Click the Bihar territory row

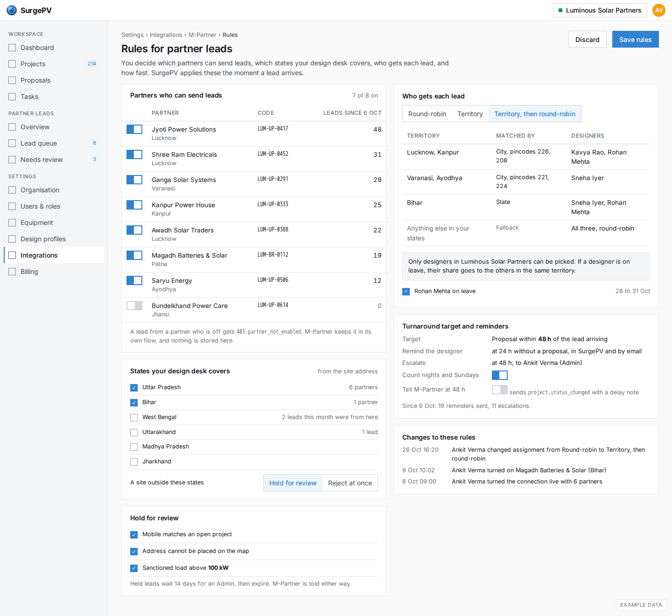(x=526, y=207)
